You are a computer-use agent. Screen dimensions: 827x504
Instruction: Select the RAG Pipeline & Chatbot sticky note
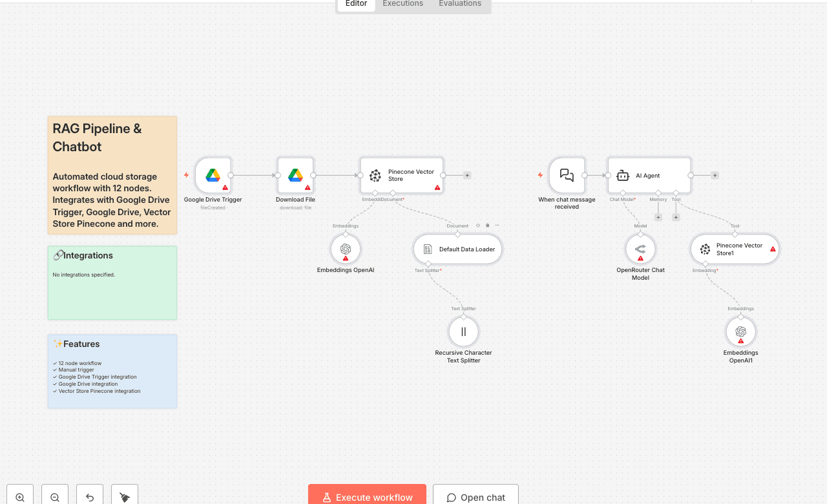[x=112, y=174]
